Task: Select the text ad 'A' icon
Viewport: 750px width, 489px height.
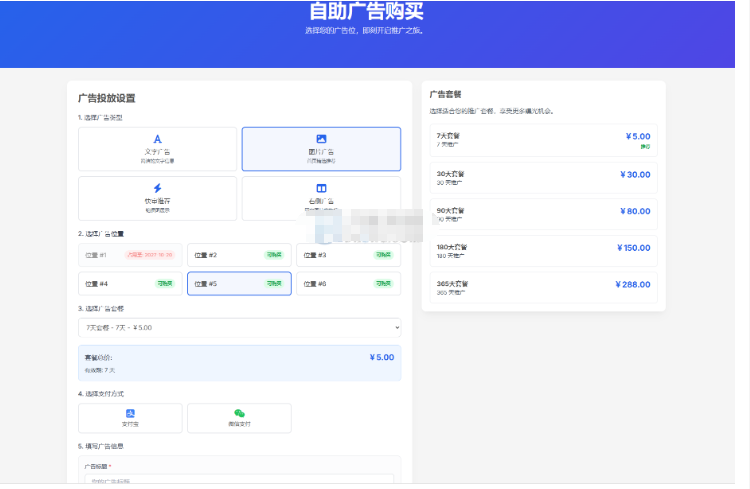Action: click(157, 139)
